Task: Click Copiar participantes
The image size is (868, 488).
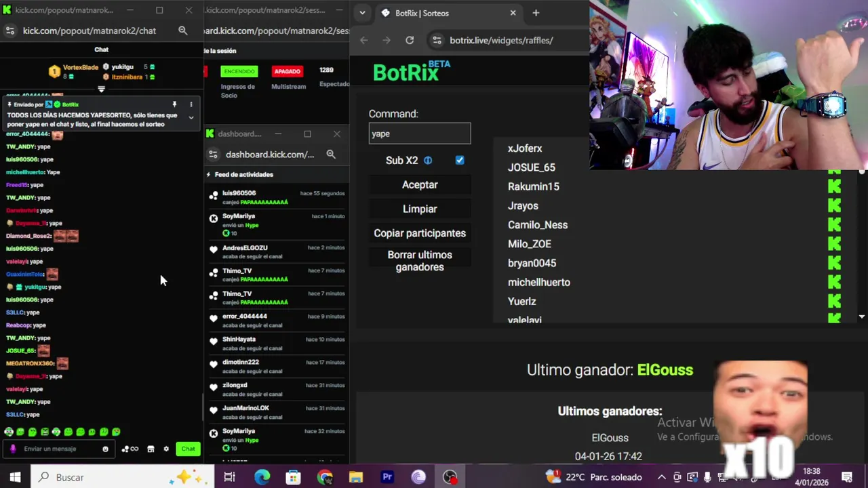Action: click(x=420, y=233)
